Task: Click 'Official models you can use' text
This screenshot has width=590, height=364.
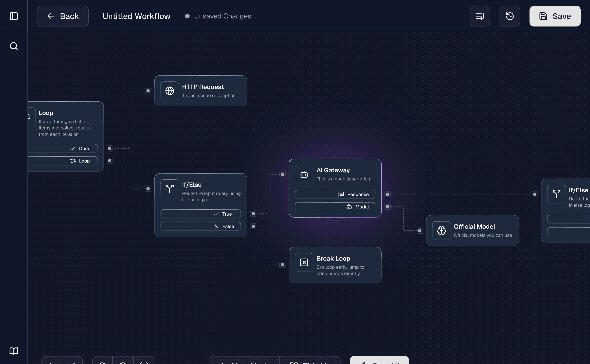Action: 483,235
